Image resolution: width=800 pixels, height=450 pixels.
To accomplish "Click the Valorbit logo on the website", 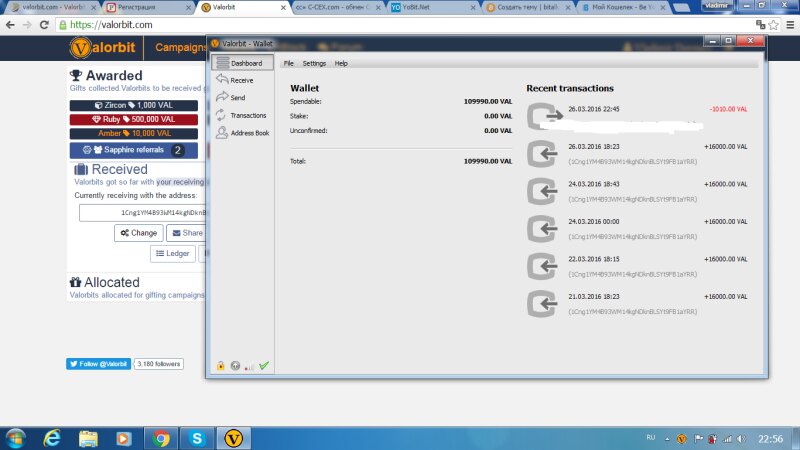I will (x=108, y=47).
